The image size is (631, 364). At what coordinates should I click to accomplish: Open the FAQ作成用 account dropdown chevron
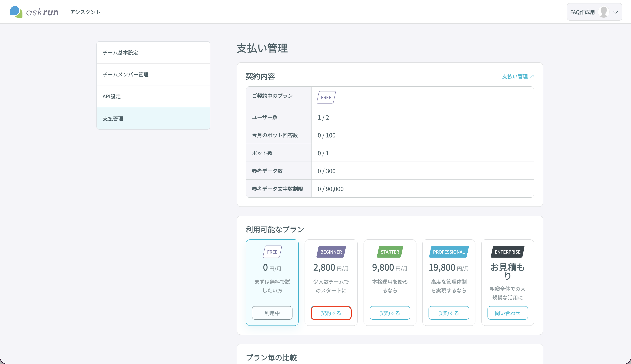[615, 12]
